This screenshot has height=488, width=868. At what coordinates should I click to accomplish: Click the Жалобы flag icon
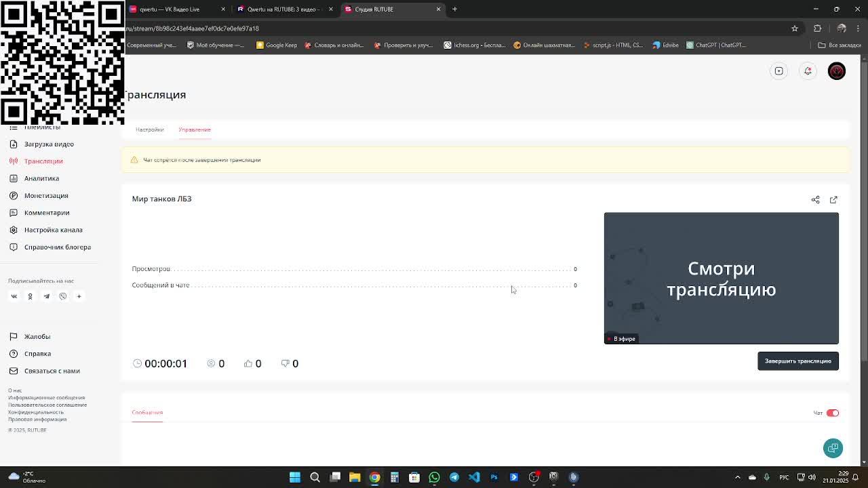[x=13, y=336]
